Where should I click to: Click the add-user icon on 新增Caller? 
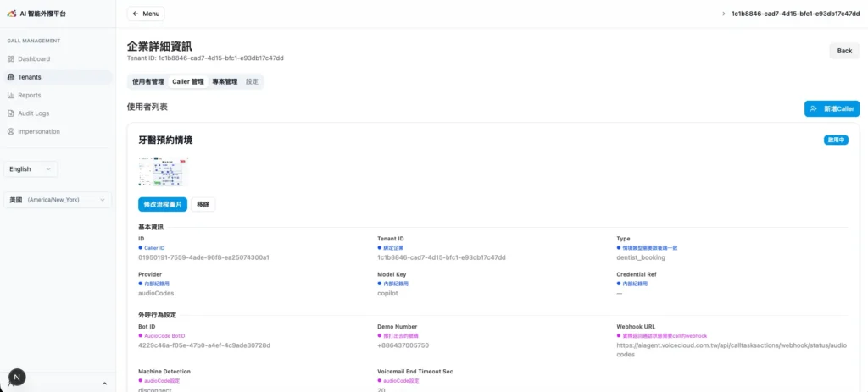(814, 109)
